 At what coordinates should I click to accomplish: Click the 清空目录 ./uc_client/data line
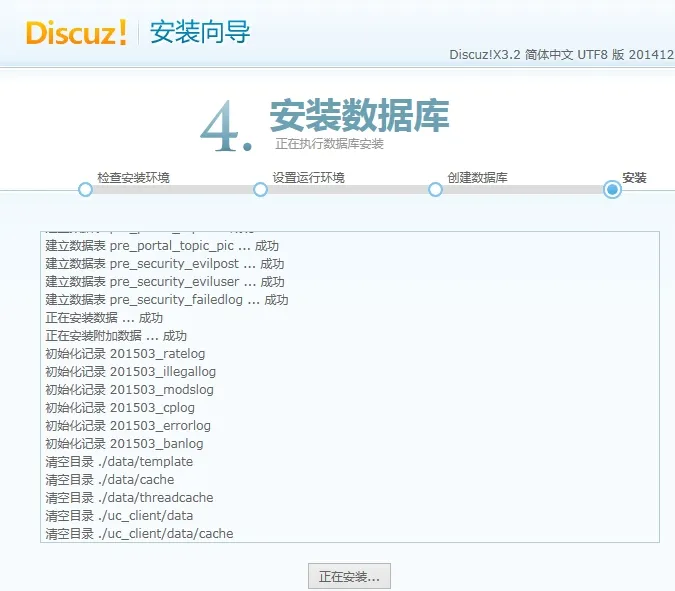click(119, 516)
